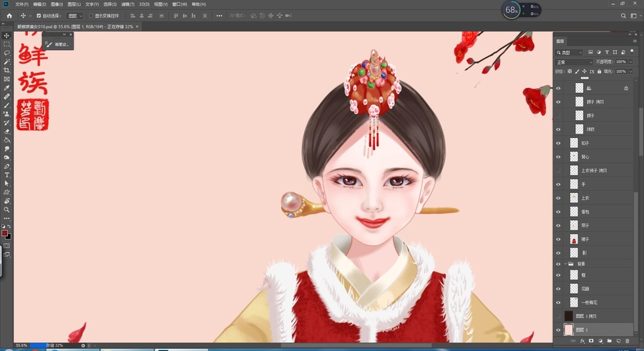Filter layers by type layers (T icon)

[607, 52]
